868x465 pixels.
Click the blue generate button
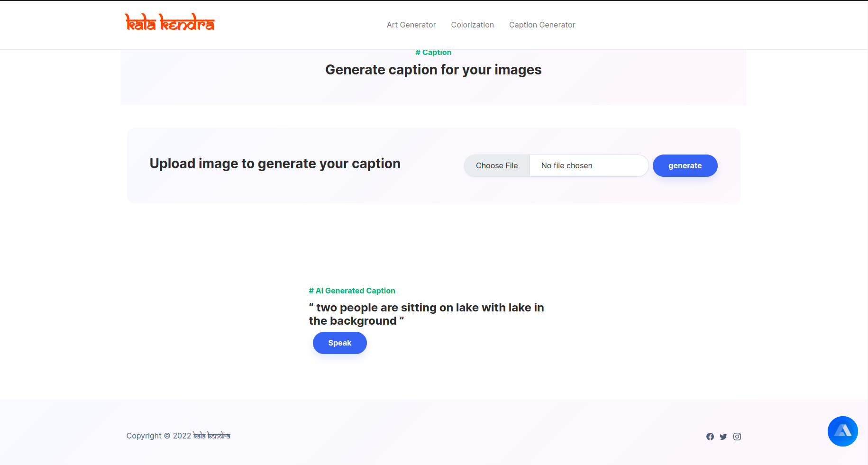click(685, 165)
